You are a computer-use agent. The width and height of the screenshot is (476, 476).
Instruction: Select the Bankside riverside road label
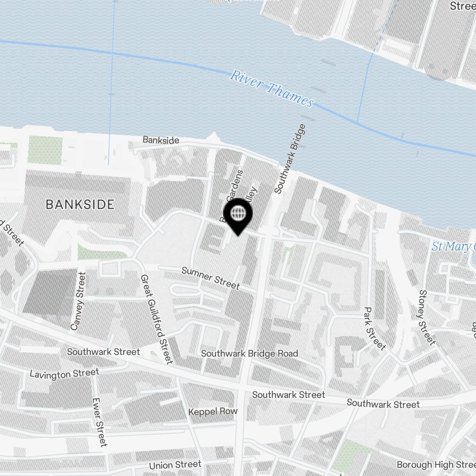tap(161, 140)
